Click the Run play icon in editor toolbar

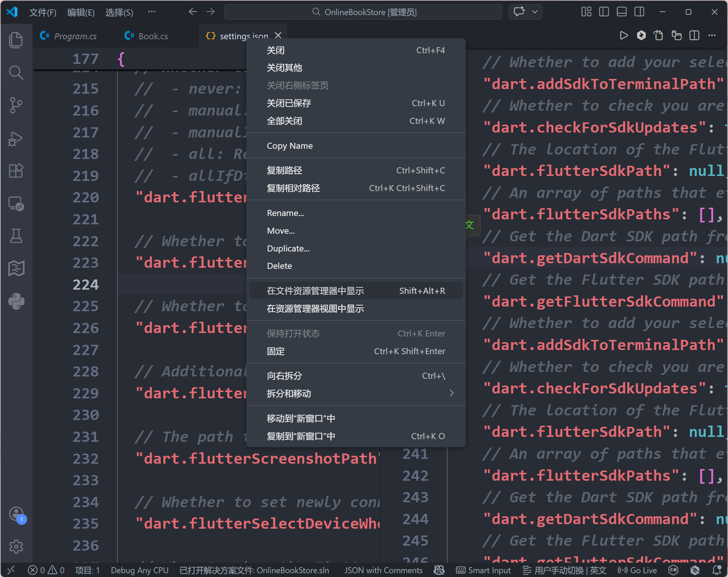point(623,35)
